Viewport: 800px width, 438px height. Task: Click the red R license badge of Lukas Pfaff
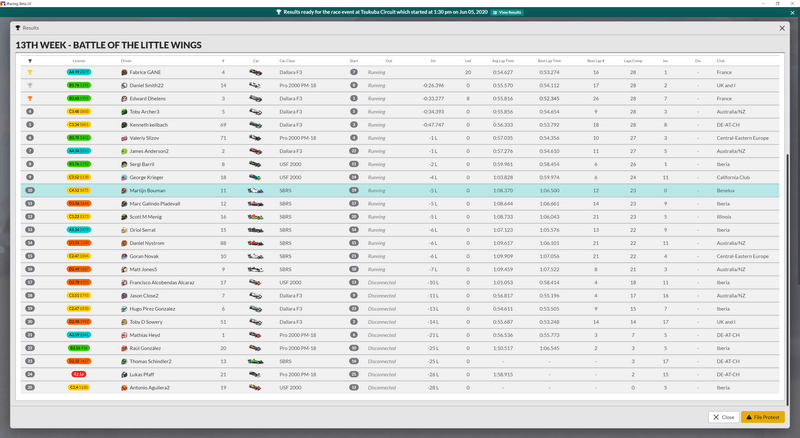(79, 375)
